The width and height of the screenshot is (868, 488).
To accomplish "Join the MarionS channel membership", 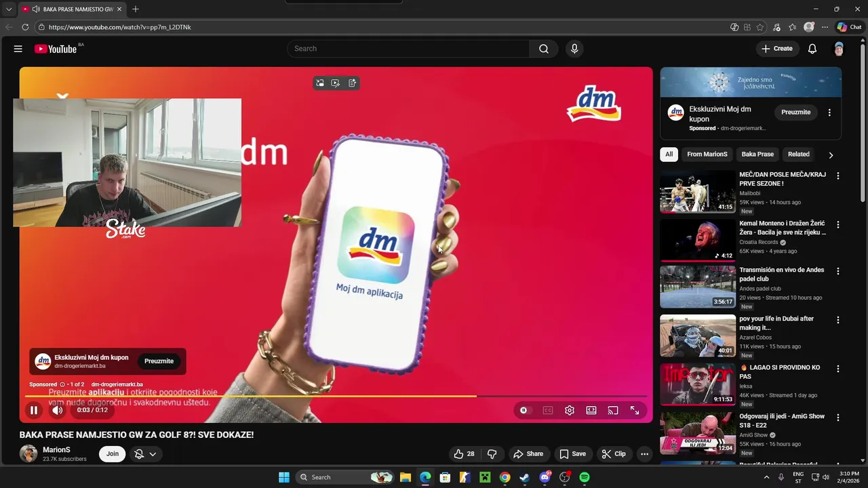I will click(113, 454).
